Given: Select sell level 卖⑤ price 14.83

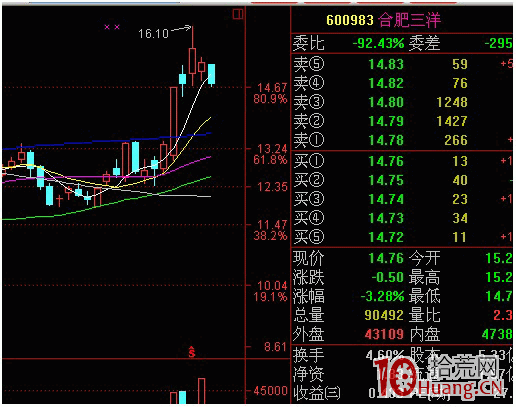Looking at the screenshot, I should point(386,64).
